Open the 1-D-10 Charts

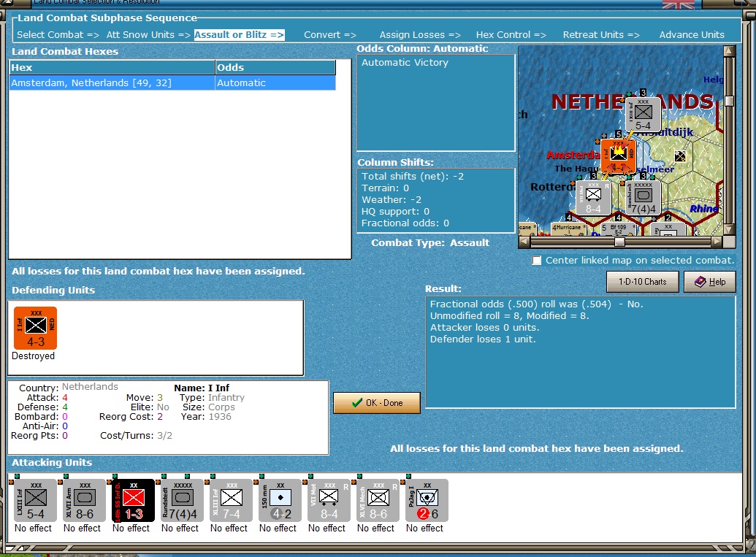642,282
